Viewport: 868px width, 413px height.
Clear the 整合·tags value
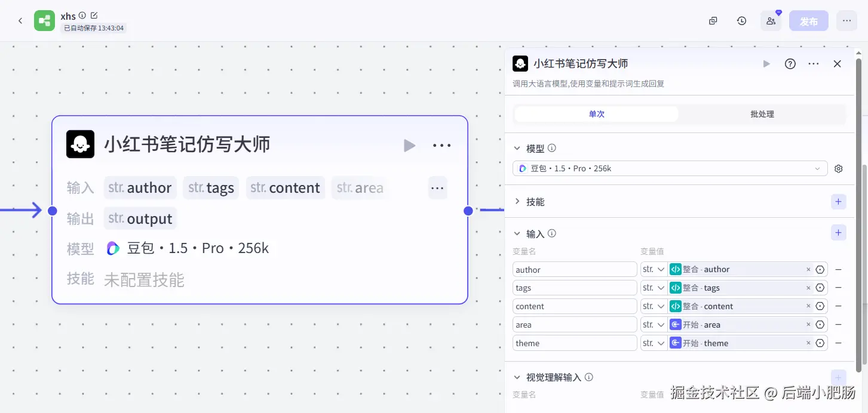(x=808, y=288)
